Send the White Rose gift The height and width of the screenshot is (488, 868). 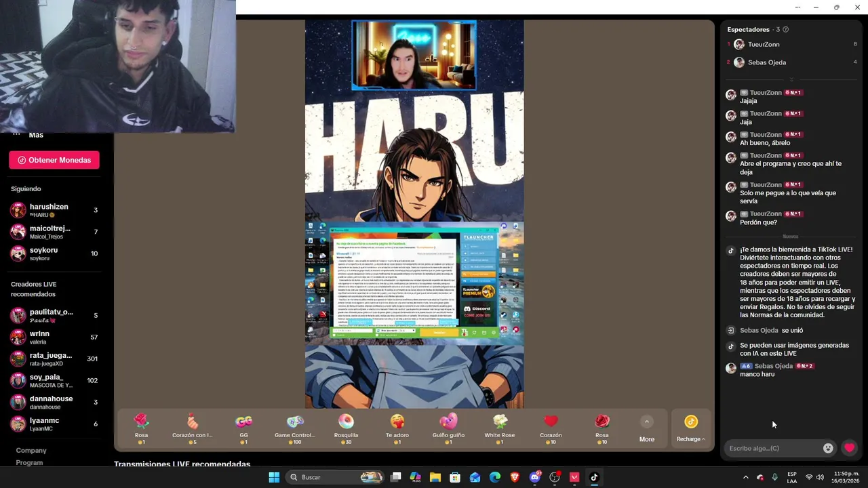(x=500, y=429)
